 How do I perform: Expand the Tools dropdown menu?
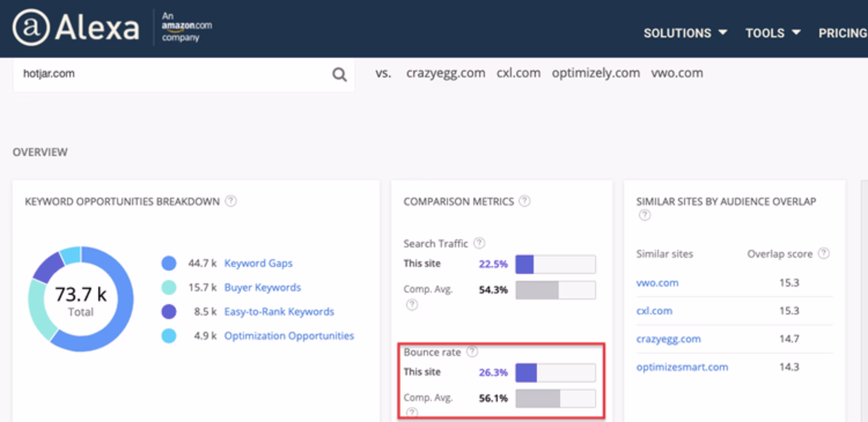(x=773, y=33)
